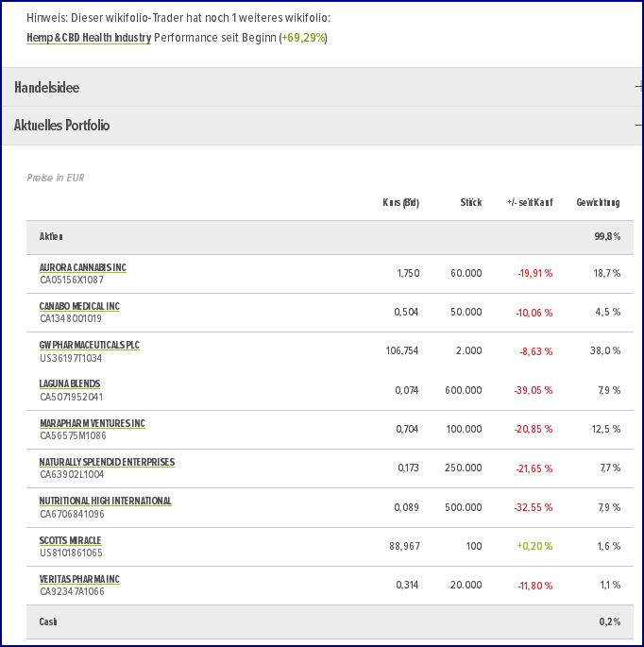Open the Scotts Miracle stock link
Image resolution: width=644 pixels, height=647 pixels.
[x=70, y=540]
